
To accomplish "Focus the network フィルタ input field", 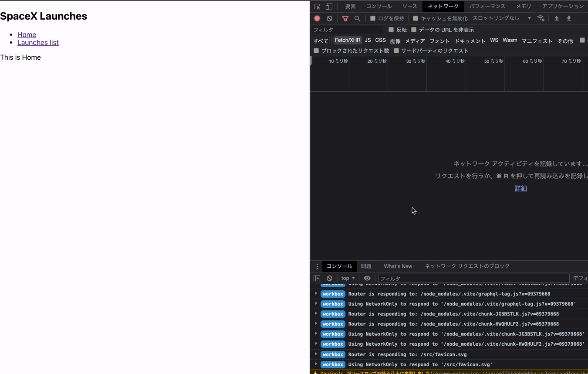I will click(x=348, y=30).
